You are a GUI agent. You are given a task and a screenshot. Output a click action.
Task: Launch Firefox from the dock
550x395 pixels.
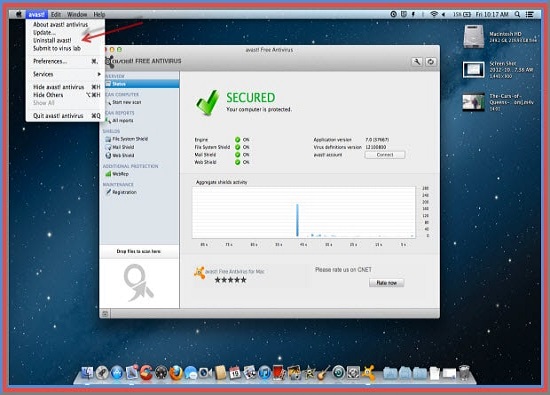[x=176, y=373]
